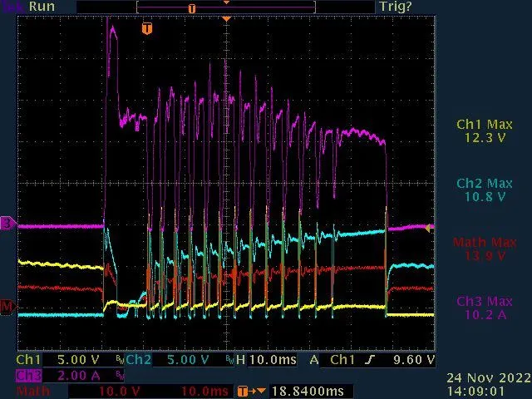Click the Tek logo in top-left corner
The width and height of the screenshot is (532, 399).
coord(12,7)
